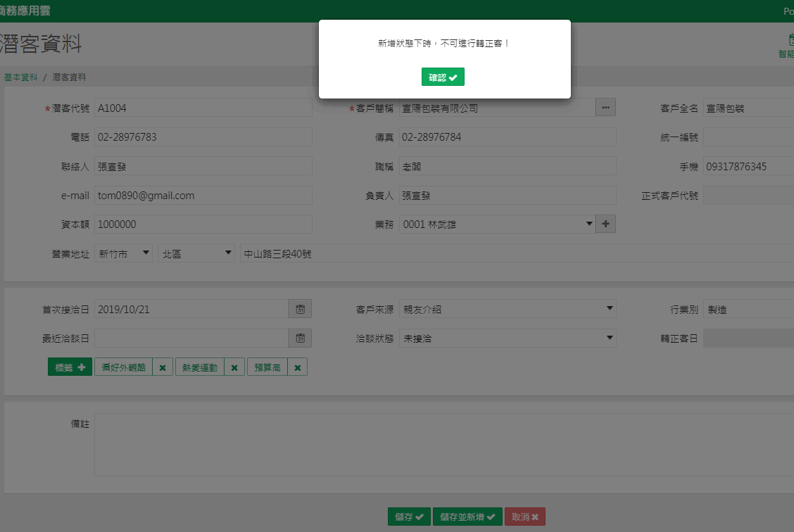Click the 正式客戶代號 field

(x=748, y=195)
